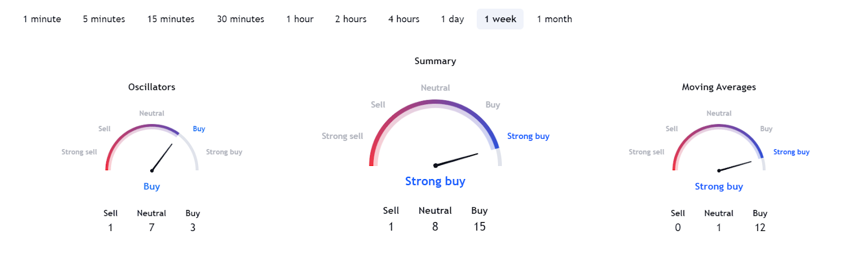Choose the 1 month timeframe tab
Image resolution: width=868 pixels, height=262 pixels.
tap(554, 19)
